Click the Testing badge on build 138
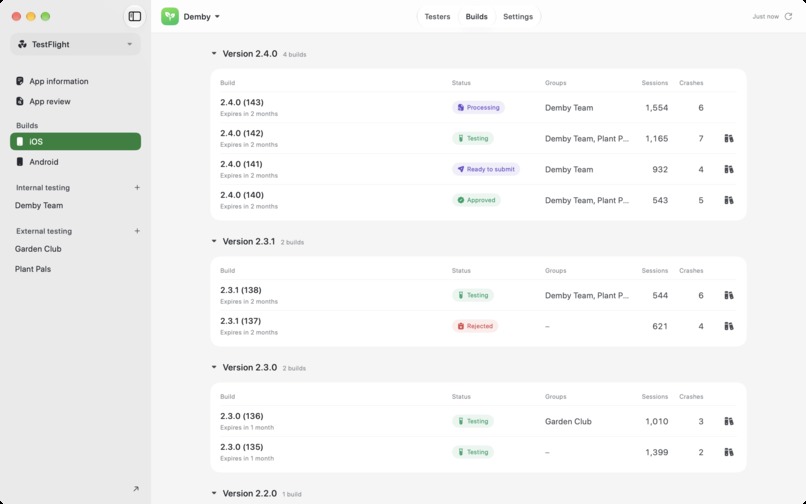 tap(473, 295)
